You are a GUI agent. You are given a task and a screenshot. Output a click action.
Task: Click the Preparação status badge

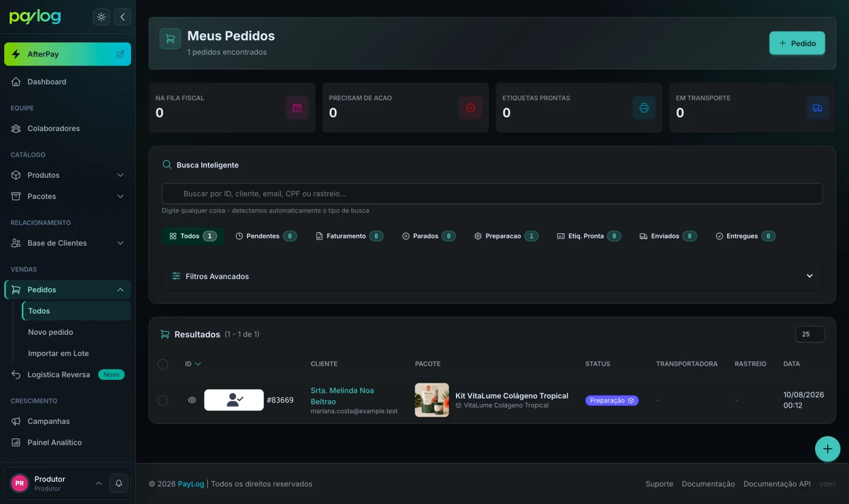point(611,400)
